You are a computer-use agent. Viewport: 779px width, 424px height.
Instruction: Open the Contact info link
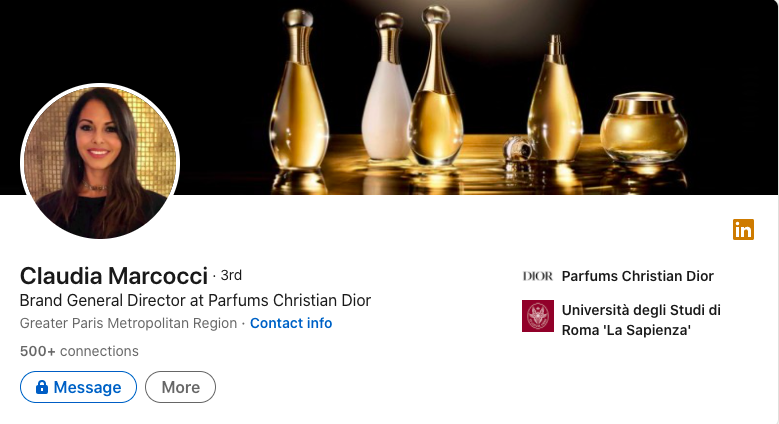point(291,323)
